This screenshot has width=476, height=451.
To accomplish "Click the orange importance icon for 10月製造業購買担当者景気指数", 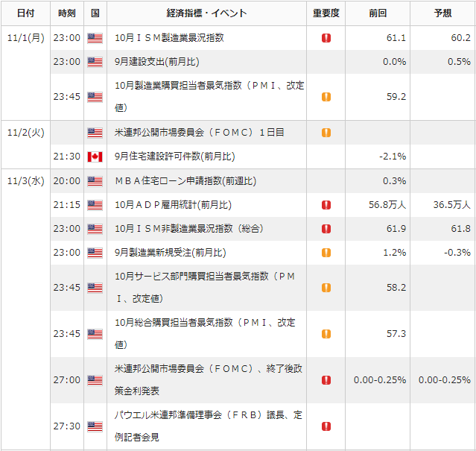I will (x=326, y=97).
